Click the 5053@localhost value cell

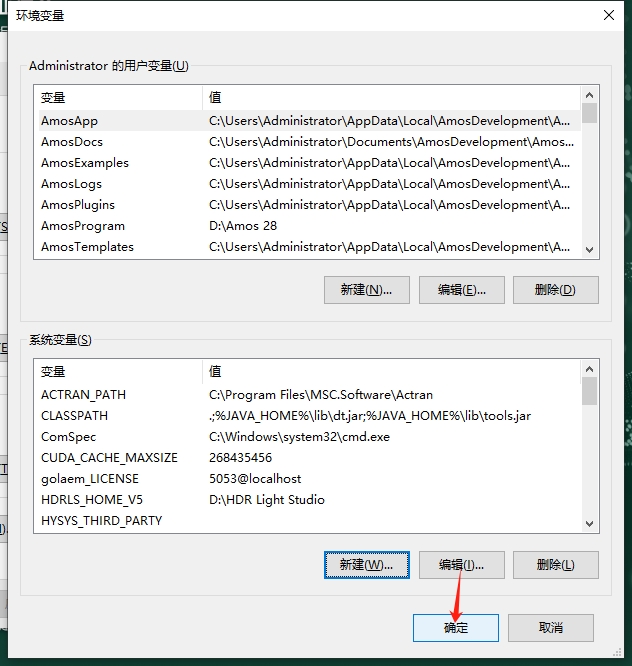click(x=255, y=479)
